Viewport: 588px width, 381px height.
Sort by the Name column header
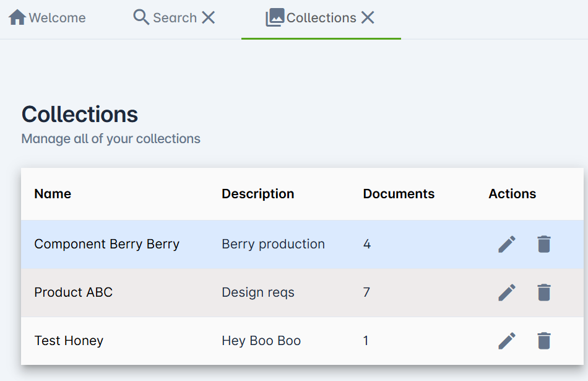coord(53,194)
